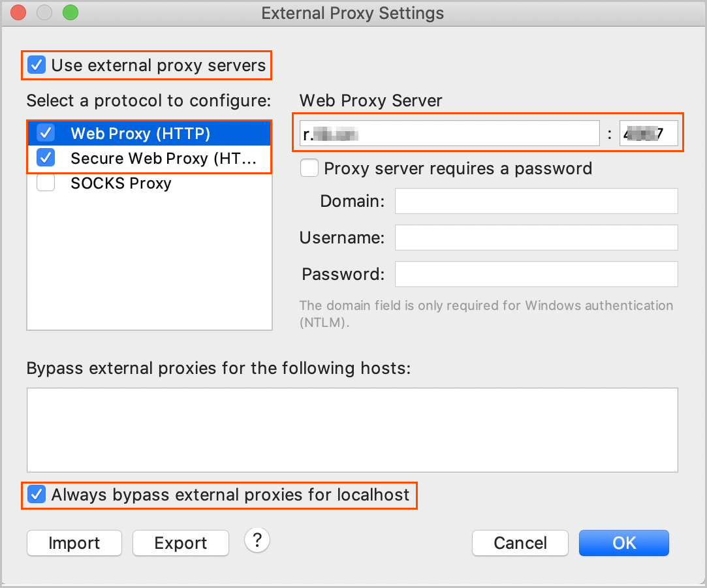Click the Export button
707x588 pixels.
(181, 543)
